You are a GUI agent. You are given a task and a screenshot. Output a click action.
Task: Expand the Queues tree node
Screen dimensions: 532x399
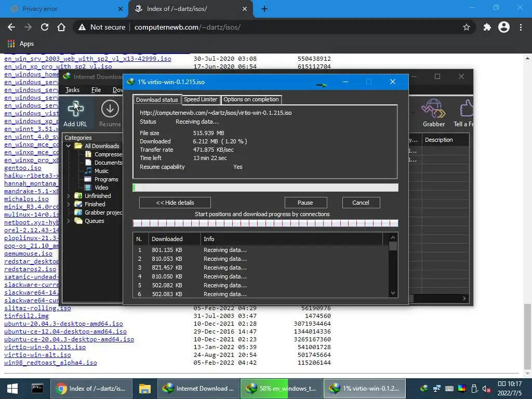point(69,221)
